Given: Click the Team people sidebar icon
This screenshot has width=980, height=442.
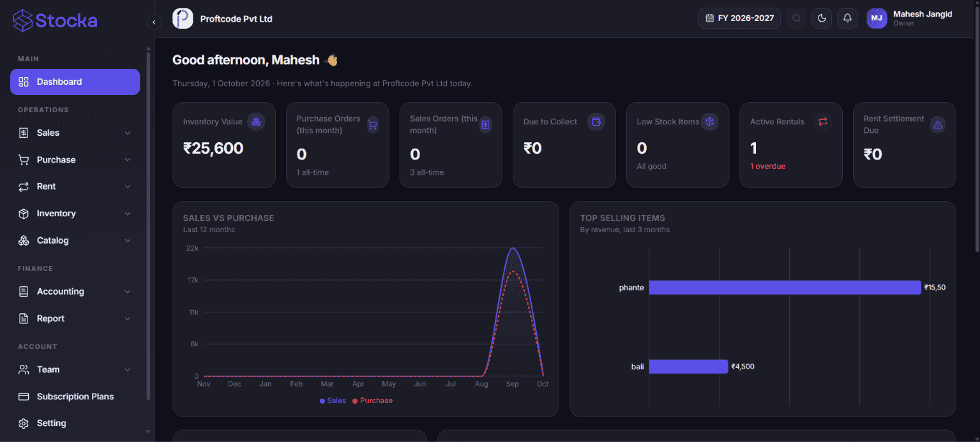Looking at the screenshot, I should pos(24,369).
